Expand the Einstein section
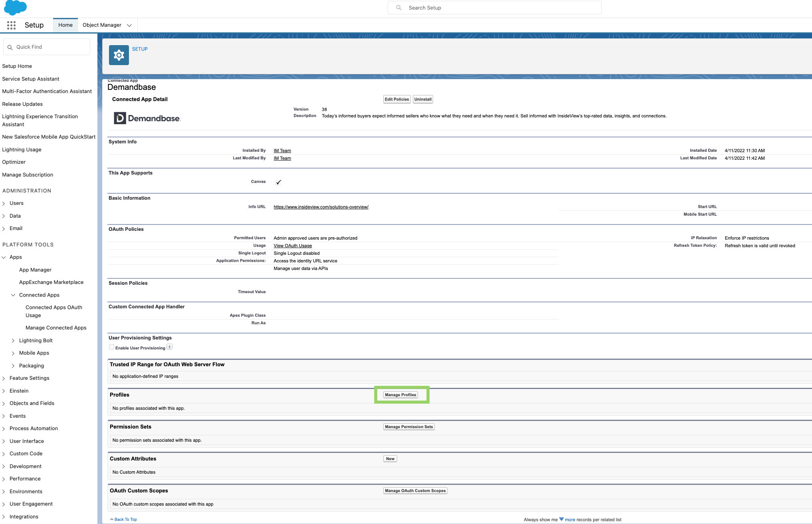This screenshot has width=812, height=524. 4,391
